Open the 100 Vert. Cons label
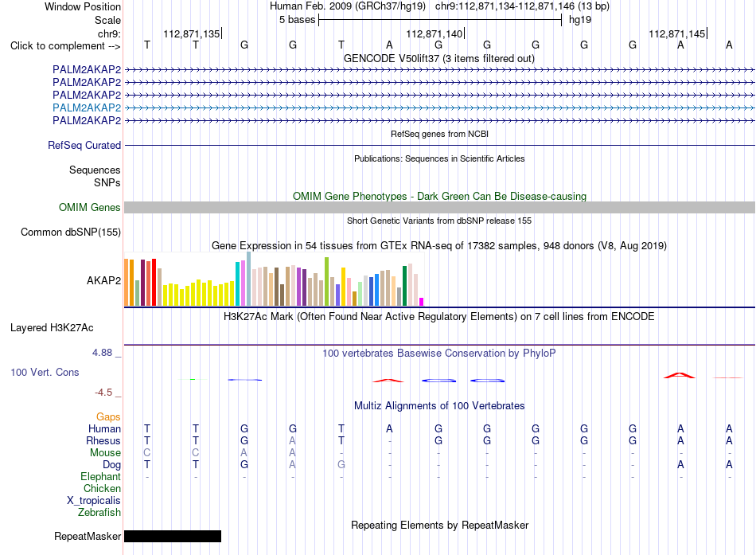This screenshot has height=555, width=756. pos(45,372)
